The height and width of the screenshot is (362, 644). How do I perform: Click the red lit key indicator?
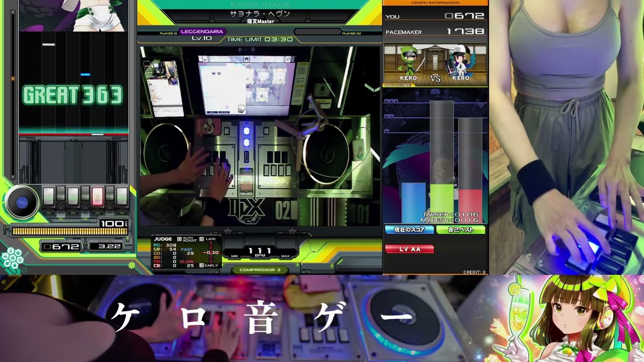click(98, 196)
